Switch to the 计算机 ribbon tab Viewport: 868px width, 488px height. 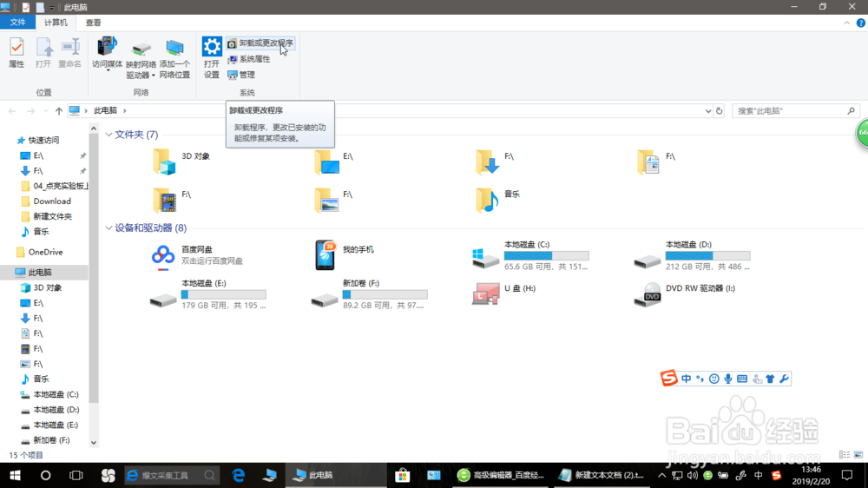56,23
